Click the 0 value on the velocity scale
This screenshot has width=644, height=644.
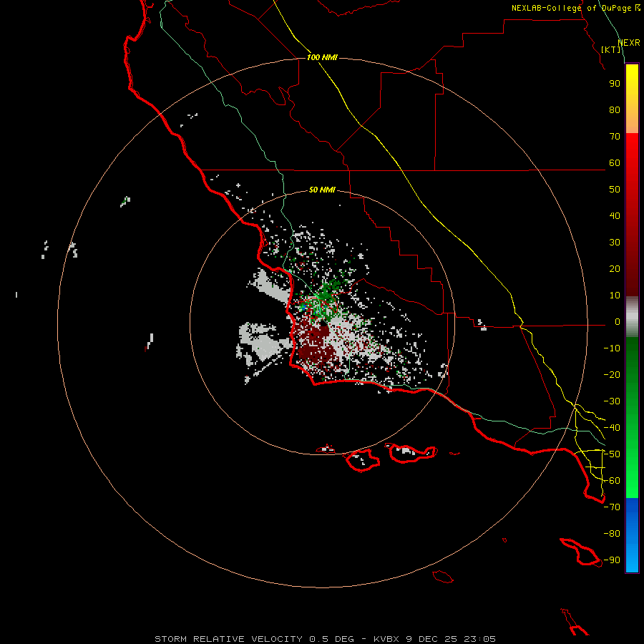(618, 322)
